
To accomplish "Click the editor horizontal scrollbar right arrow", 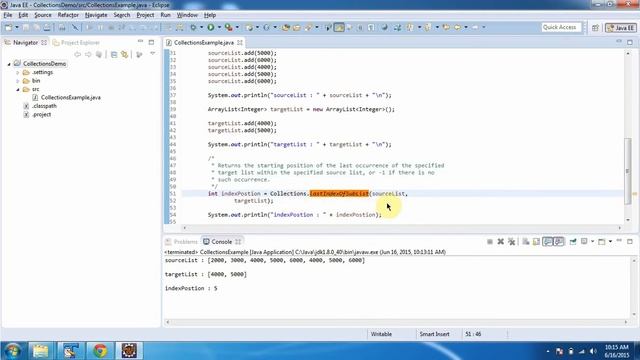I will point(620,228).
